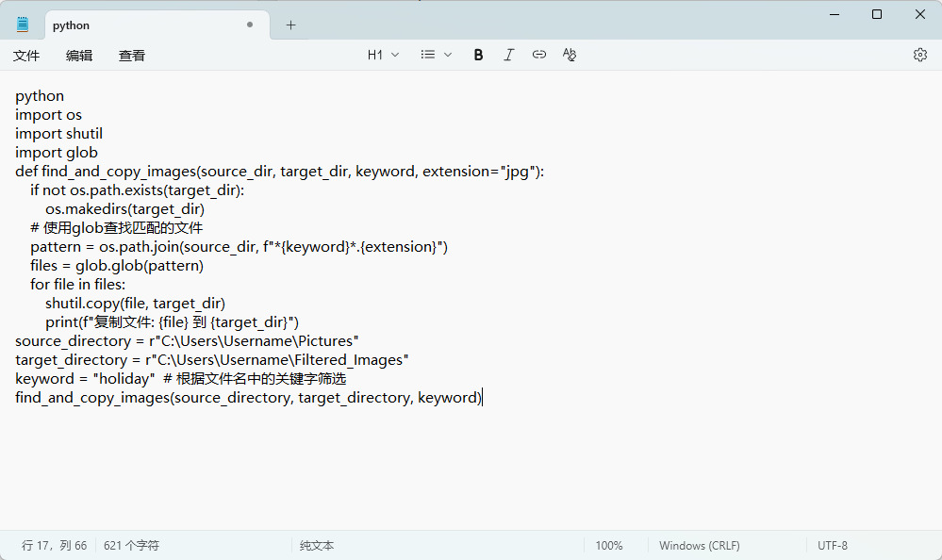Viewport: 942px width, 560px height.
Task: Click the line and column position indicator
Action: [x=54, y=545]
